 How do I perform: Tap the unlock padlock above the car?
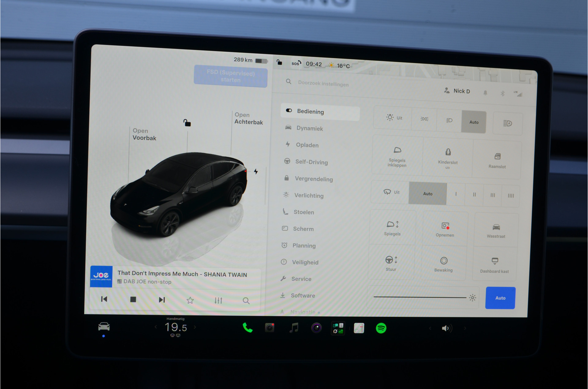(x=187, y=123)
